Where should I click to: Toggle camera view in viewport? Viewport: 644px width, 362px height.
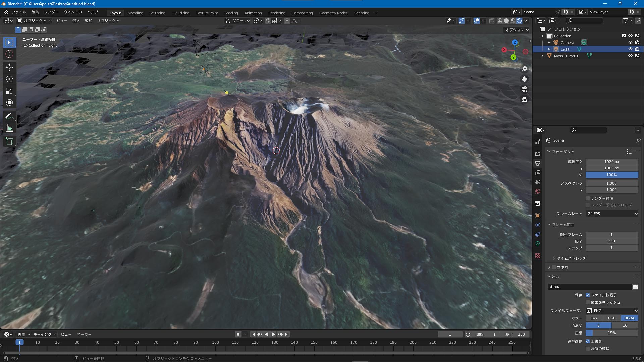coord(524,89)
